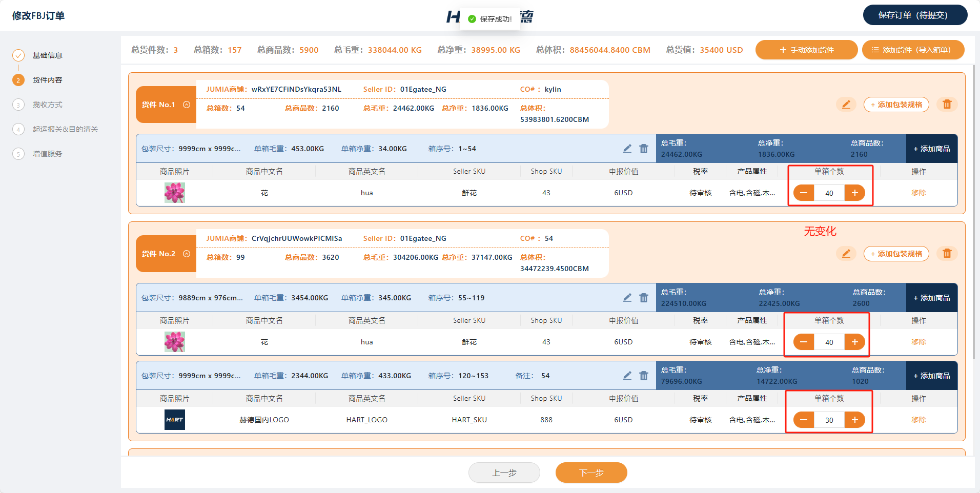Delete package spec for box range 120~153
Screen dimensions: 980x493
(644, 376)
